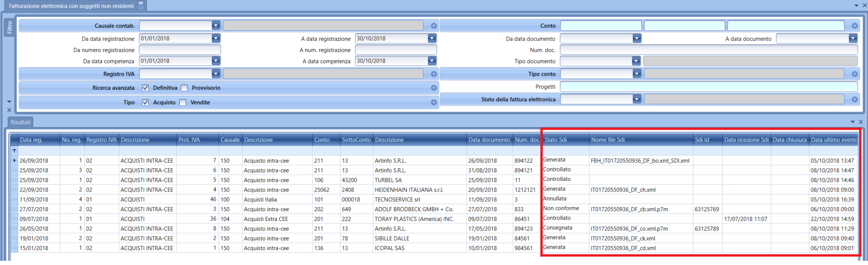Click the funnel filter icon in grid filter row

pyautogui.click(x=14, y=151)
